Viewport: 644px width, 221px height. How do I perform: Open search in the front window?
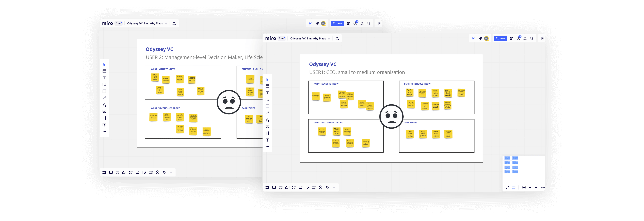click(532, 38)
